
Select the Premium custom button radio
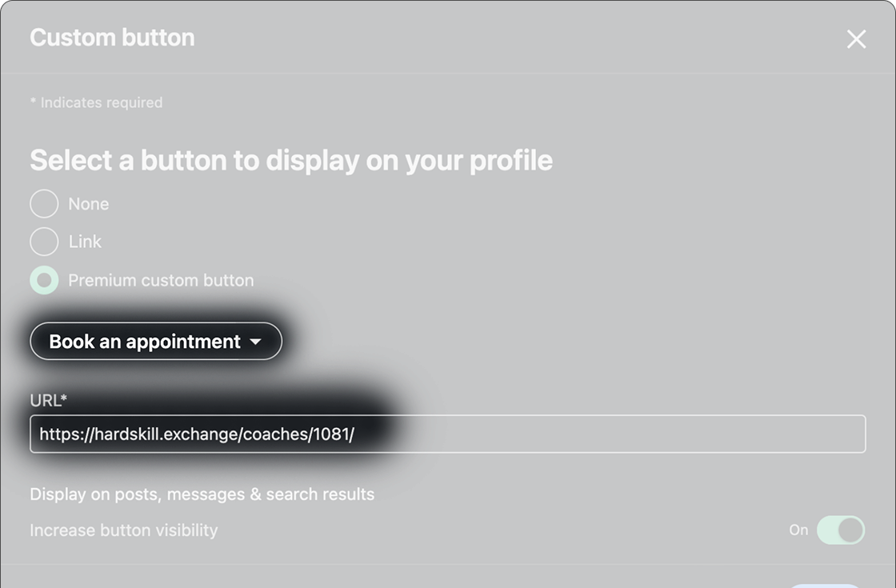click(x=44, y=280)
